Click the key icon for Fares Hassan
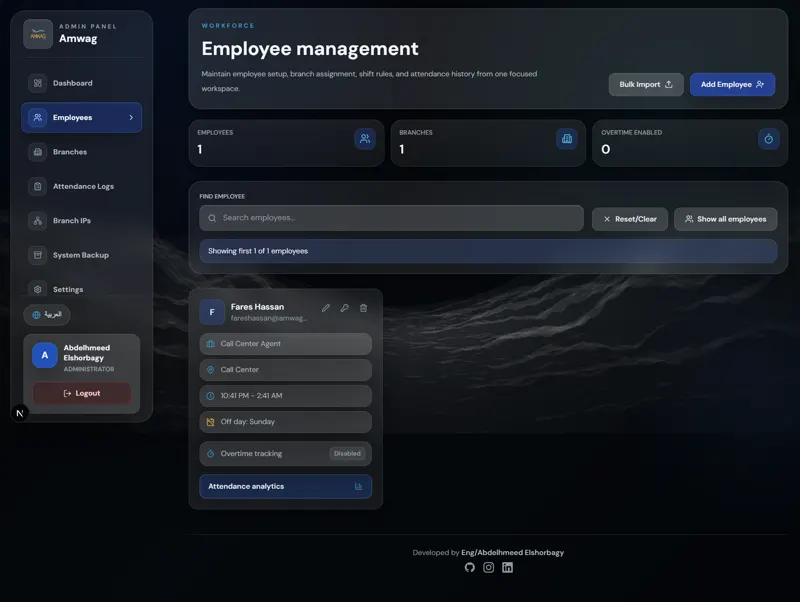Screen dimensions: 800x602 pos(345,308)
